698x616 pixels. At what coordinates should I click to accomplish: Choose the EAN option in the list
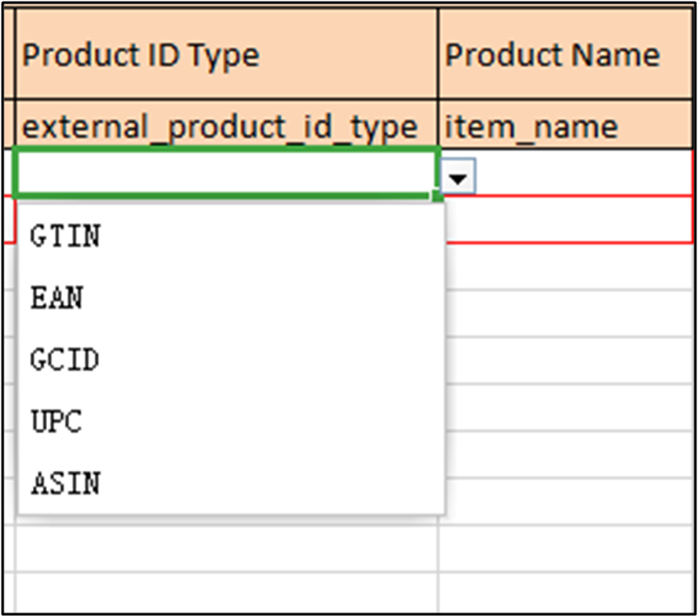[57, 299]
